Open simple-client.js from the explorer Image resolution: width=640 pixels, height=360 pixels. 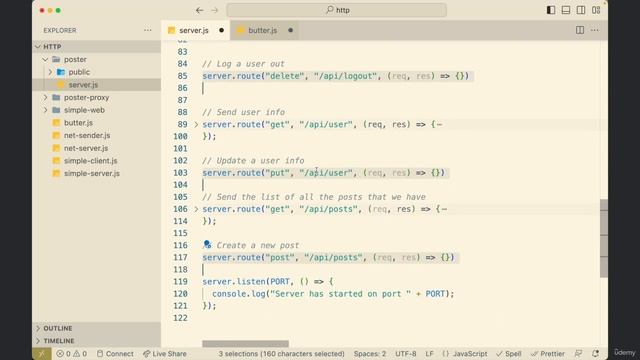[97, 160]
